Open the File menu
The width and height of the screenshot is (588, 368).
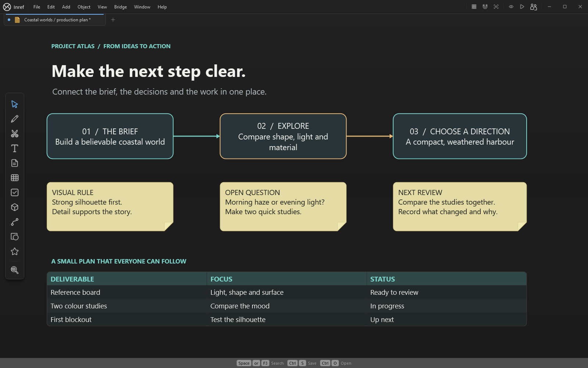(37, 7)
